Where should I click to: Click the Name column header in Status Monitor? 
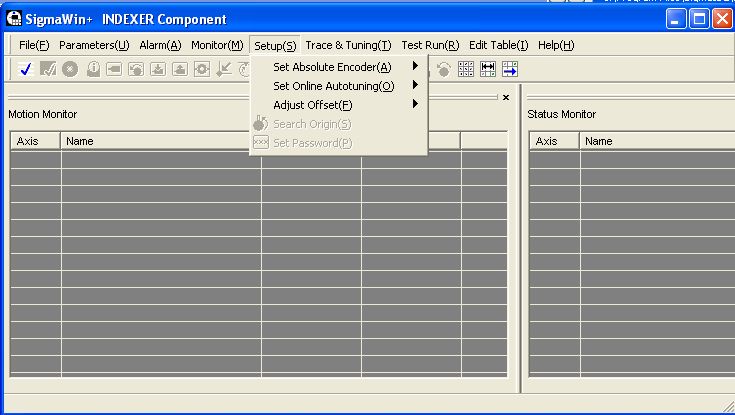pyautogui.click(x=657, y=141)
